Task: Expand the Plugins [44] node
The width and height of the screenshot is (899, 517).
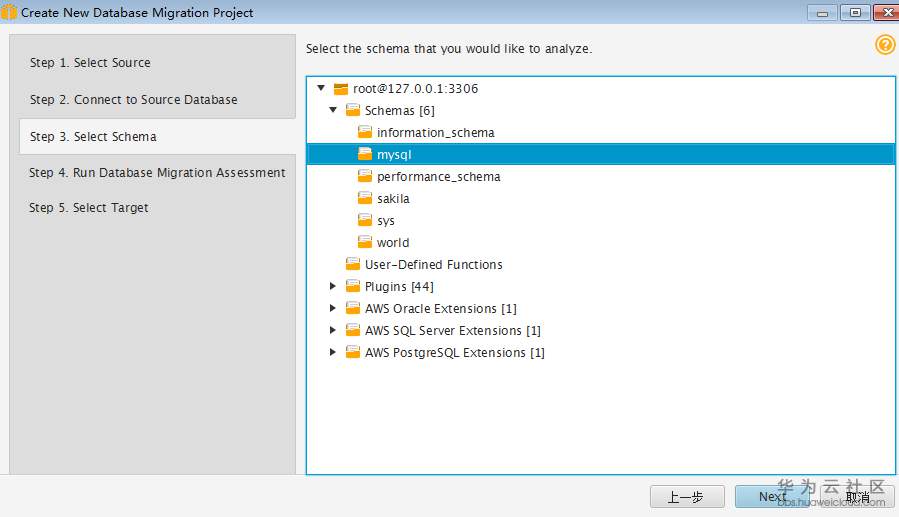Action: click(333, 286)
